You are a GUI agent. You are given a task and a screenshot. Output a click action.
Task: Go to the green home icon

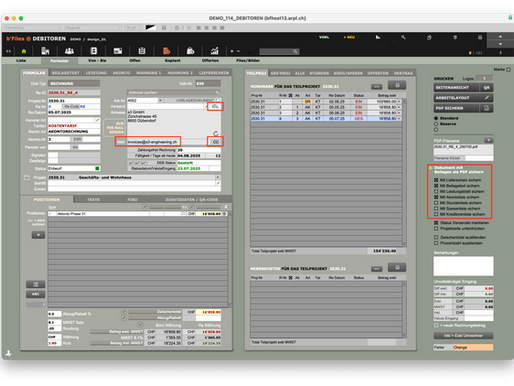24,51
